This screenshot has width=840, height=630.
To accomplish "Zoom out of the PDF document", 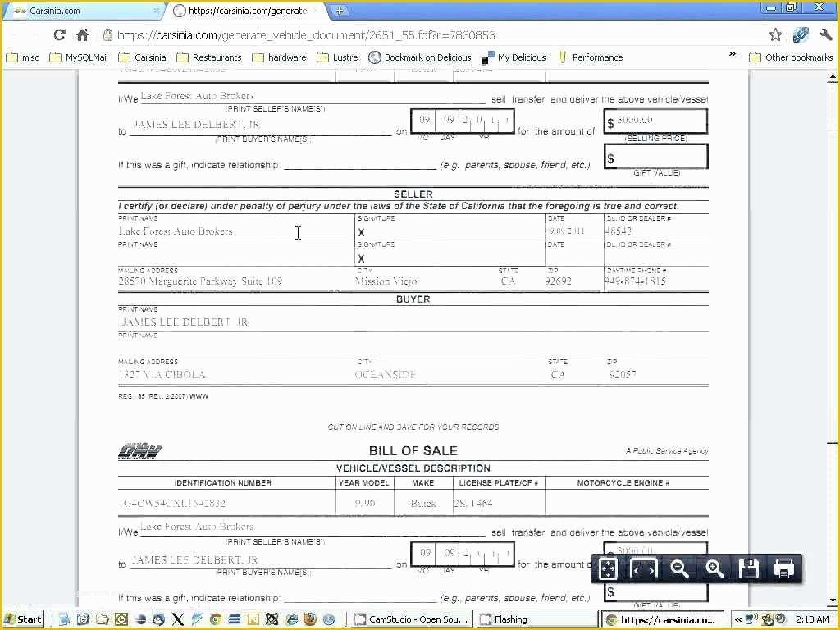I will click(679, 568).
